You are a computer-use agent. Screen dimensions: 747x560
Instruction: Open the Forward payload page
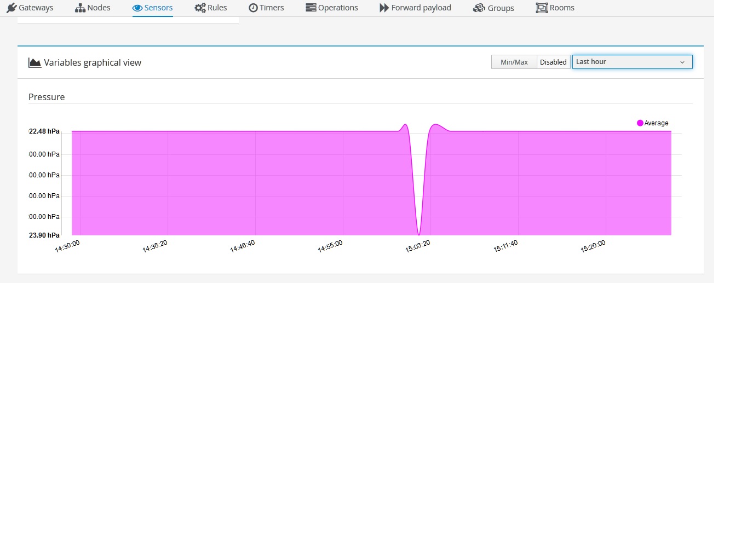click(415, 8)
